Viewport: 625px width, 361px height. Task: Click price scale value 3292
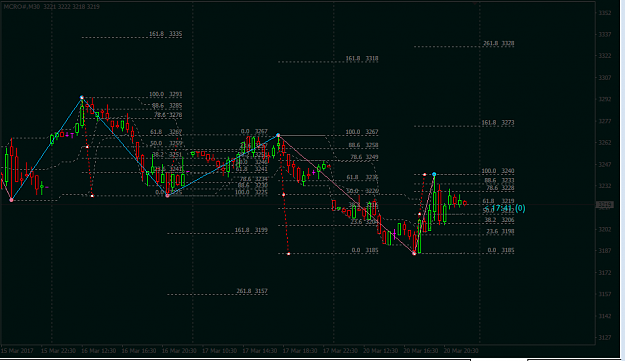[x=605, y=99]
